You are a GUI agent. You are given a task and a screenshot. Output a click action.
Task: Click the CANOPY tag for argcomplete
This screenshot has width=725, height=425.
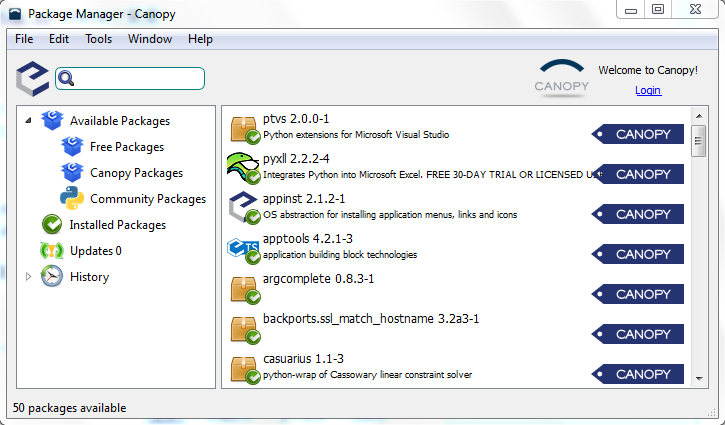click(x=638, y=294)
